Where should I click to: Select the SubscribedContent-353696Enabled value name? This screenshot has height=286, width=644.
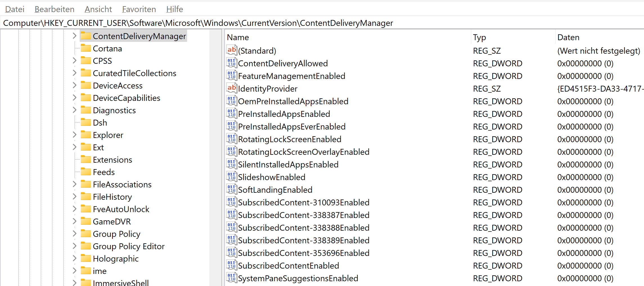304,253
